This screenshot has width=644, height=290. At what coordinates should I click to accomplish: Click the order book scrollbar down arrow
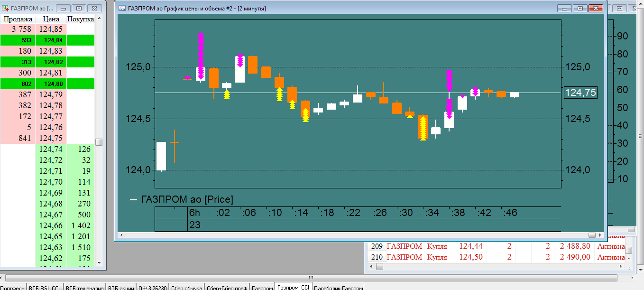(x=99, y=262)
